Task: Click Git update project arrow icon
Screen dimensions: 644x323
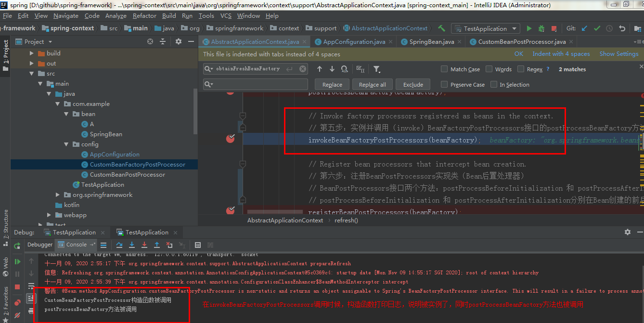Action: (585, 28)
